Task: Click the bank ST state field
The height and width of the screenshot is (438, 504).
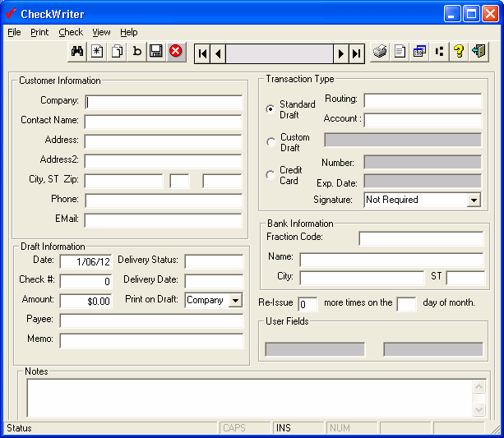Action: pyautogui.click(x=465, y=278)
